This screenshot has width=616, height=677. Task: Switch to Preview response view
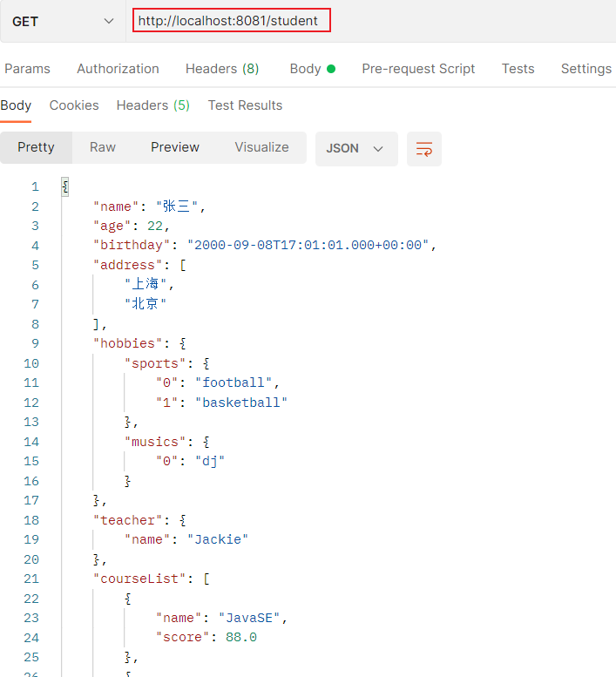pos(175,147)
